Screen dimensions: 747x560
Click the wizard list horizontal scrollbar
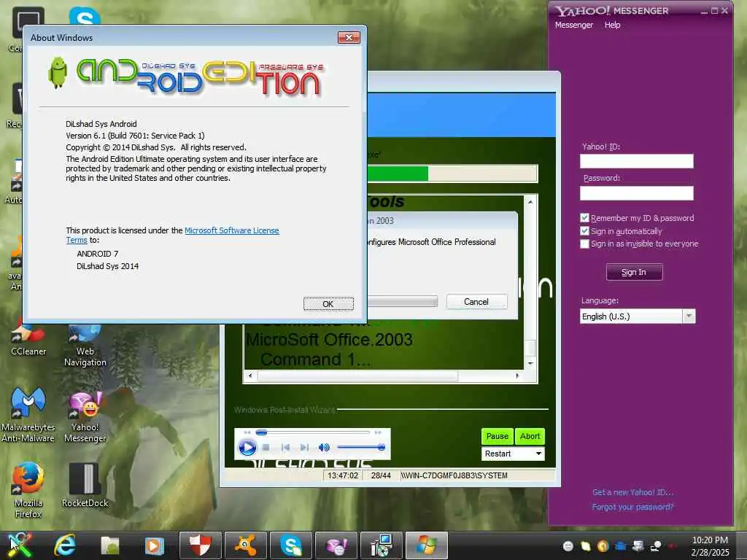[384, 376]
